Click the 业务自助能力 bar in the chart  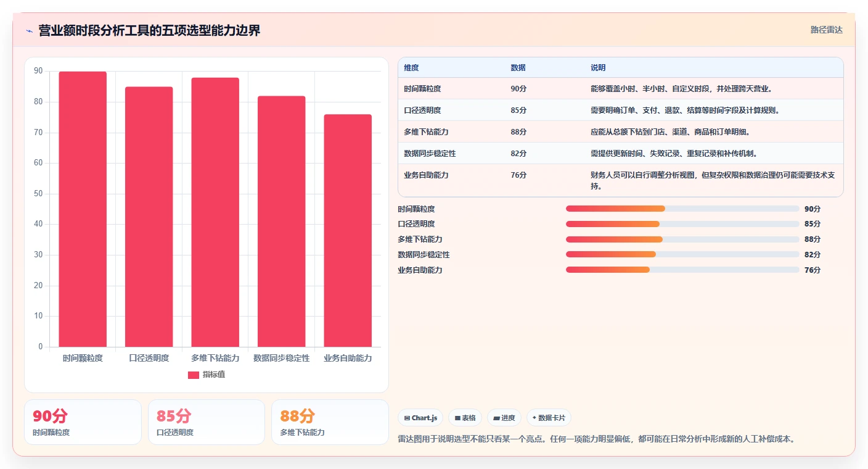(x=348, y=231)
